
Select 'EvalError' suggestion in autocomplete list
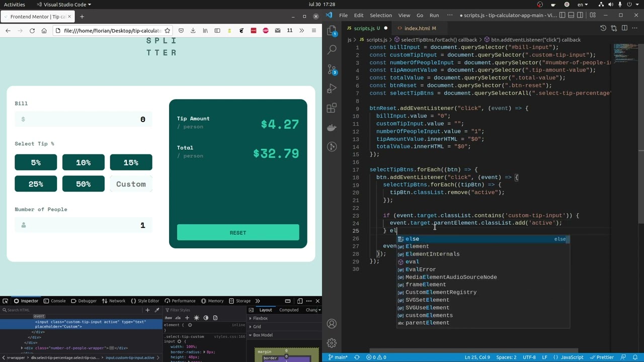click(483, 269)
